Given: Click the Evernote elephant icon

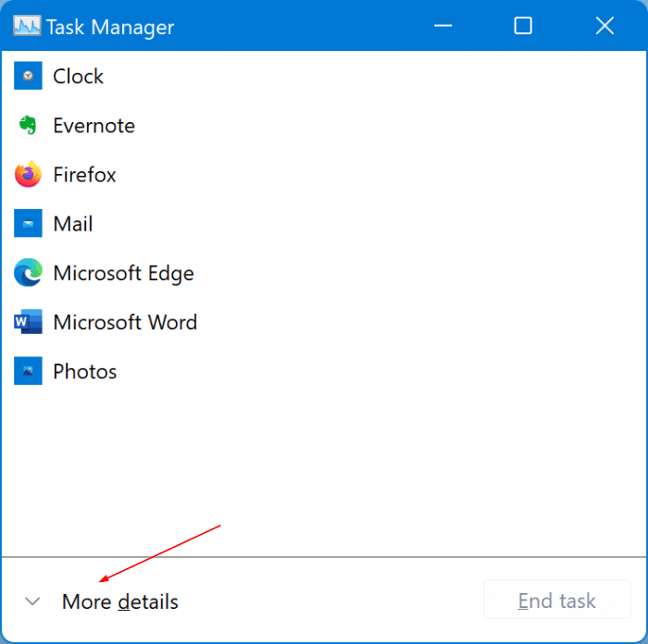Looking at the screenshot, I should [x=28, y=125].
